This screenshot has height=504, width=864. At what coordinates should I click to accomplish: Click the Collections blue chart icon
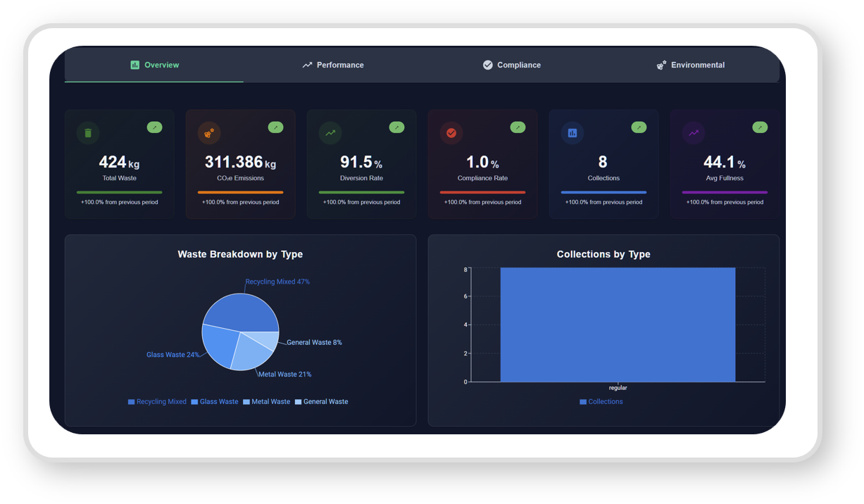(572, 133)
